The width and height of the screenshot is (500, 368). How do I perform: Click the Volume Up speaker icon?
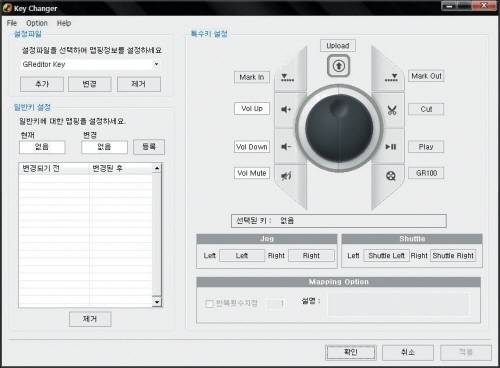click(x=286, y=109)
